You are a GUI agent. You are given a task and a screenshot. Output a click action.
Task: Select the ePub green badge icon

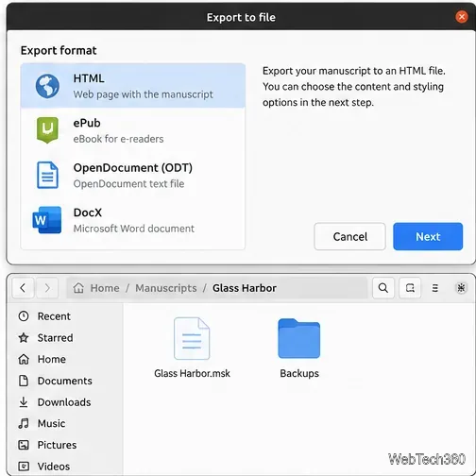(x=47, y=130)
